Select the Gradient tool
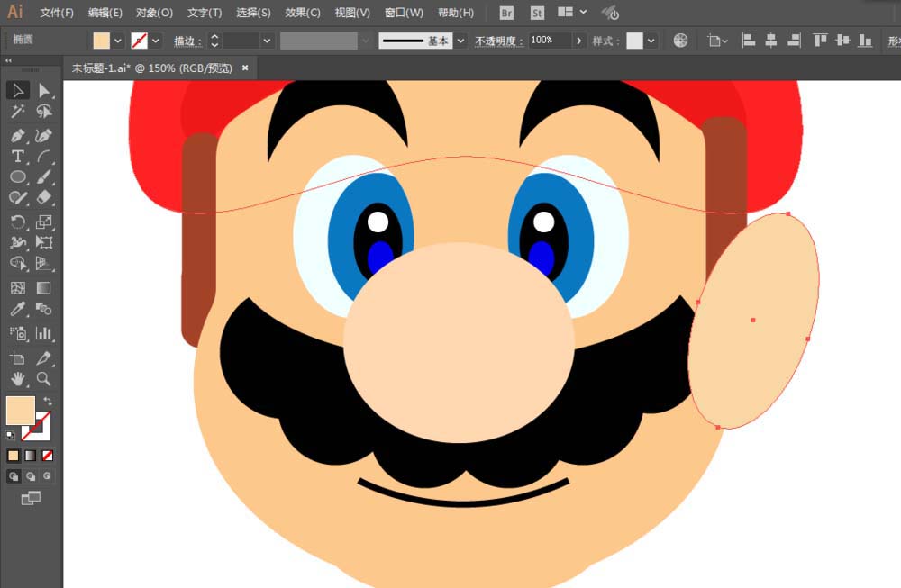 [x=43, y=287]
